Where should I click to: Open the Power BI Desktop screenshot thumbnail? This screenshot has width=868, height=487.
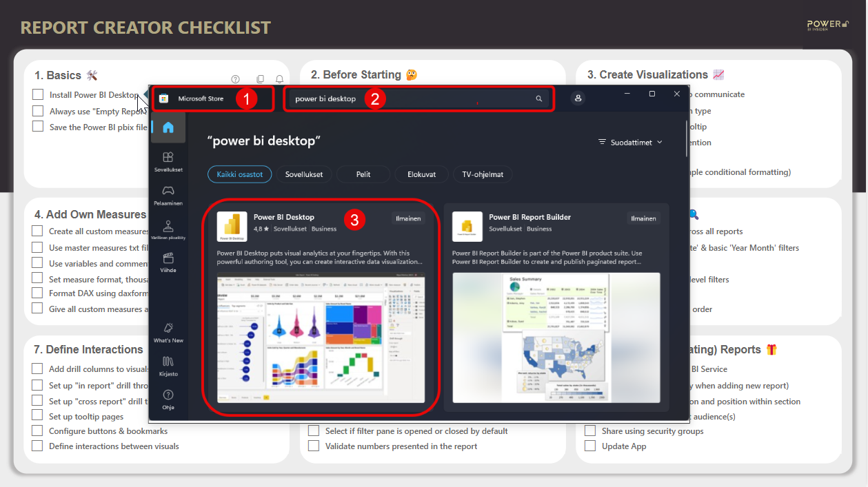[321, 338]
